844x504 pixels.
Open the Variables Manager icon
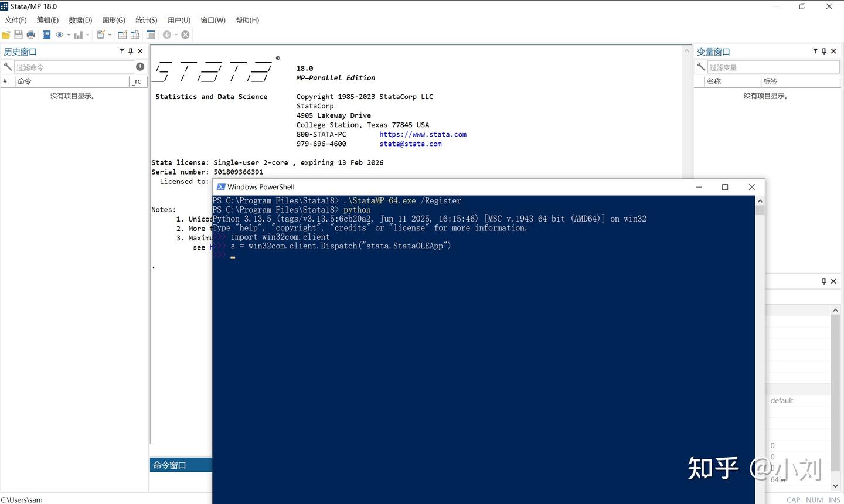[x=151, y=35]
